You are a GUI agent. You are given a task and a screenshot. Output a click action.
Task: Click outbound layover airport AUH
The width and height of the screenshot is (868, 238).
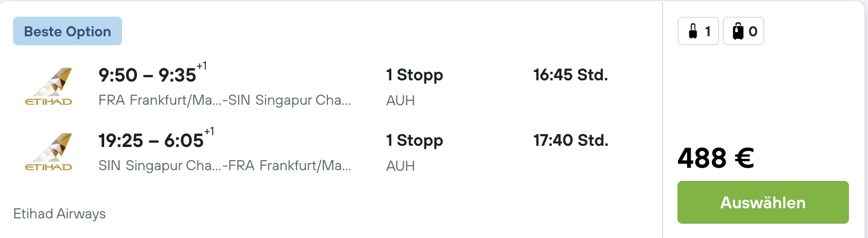pos(400,101)
